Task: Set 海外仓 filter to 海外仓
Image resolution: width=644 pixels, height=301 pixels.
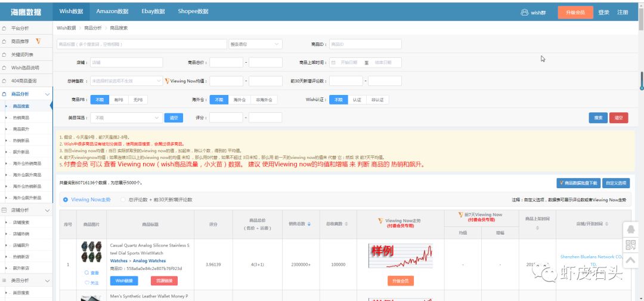Action: tap(240, 100)
